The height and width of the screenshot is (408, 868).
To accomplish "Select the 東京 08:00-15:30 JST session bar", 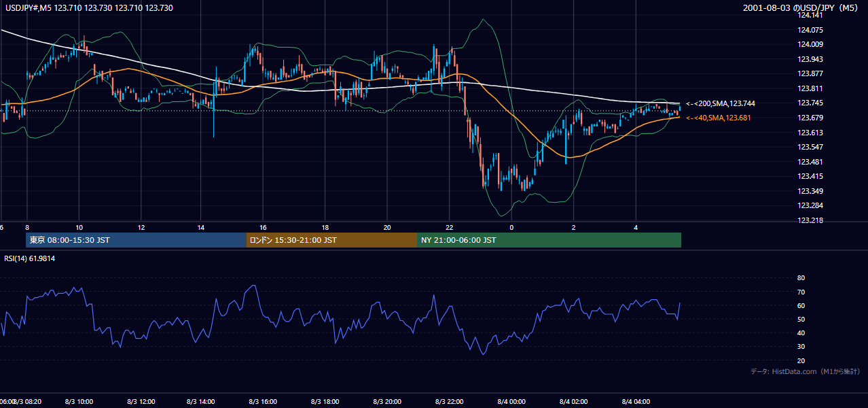I will pyautogui.click(x=136, y=240).
